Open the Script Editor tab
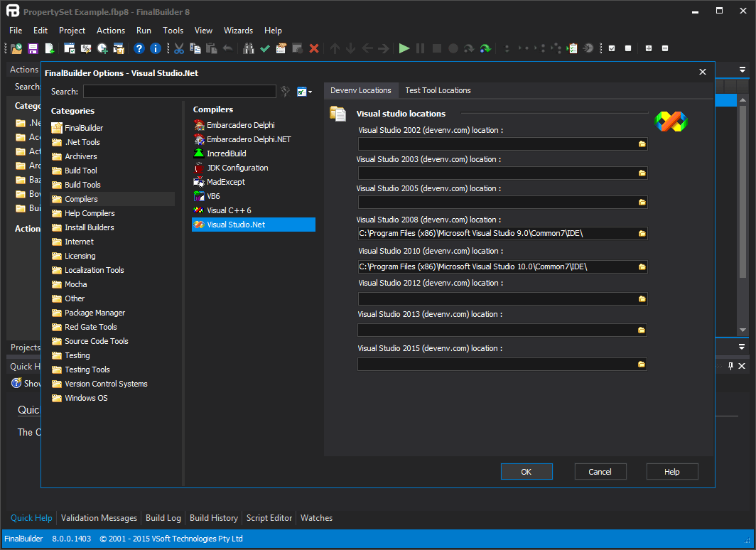This screenshot has width=756, height=550. pyautogui.click(x=269, y=518)
